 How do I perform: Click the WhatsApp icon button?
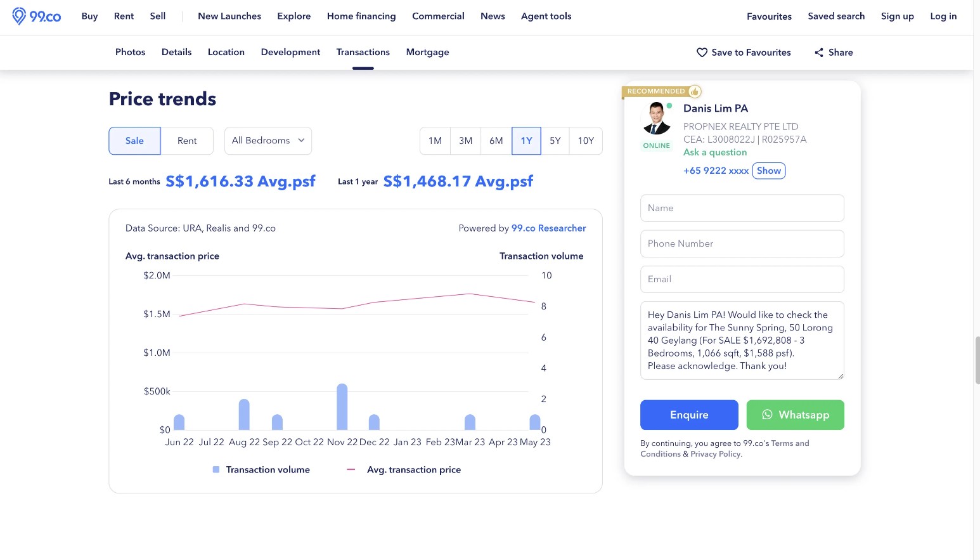pos(795,415)
